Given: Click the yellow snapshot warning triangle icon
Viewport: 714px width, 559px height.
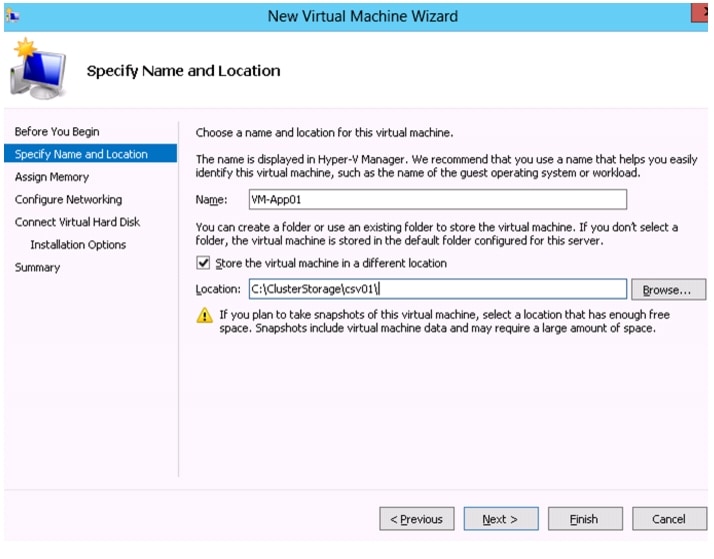Looking at the screenshot, I should pos(204,315).
